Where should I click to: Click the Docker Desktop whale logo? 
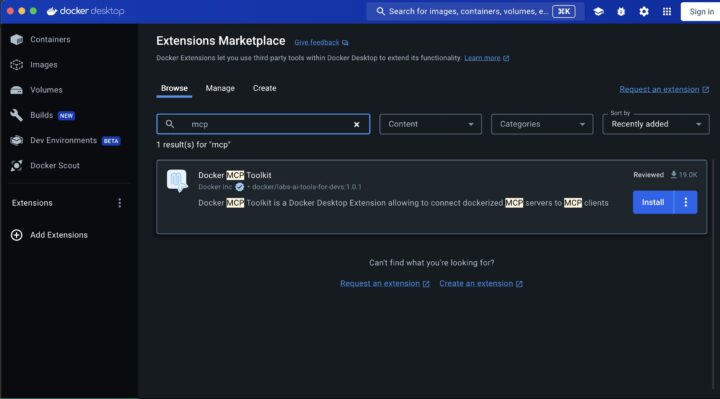(52, 11)
